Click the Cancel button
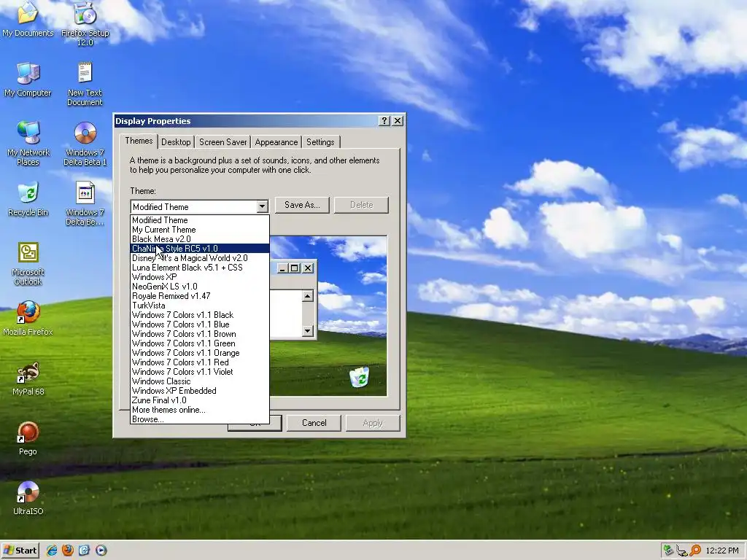Image resolution: width=747 pixels, height=560 pixels. tap(314, 423)
